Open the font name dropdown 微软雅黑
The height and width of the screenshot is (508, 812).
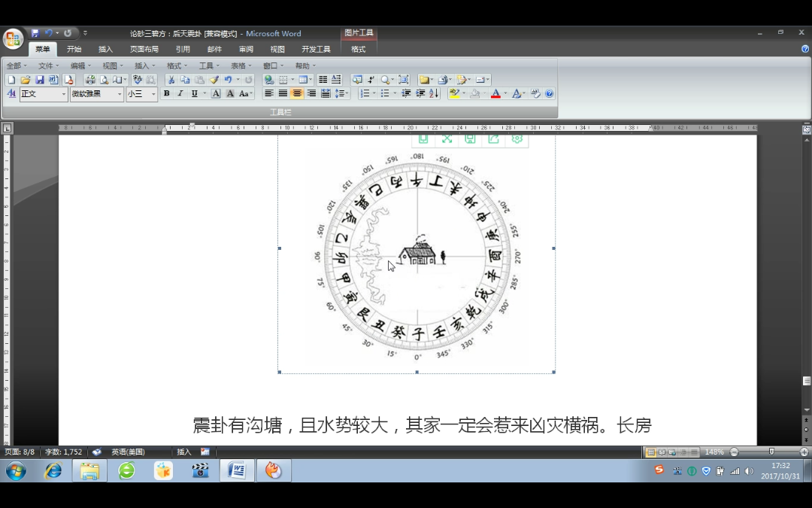97,94
